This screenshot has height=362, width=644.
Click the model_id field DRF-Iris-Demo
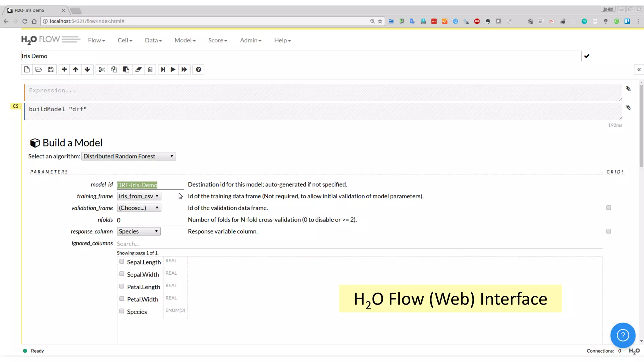[150, 185]
